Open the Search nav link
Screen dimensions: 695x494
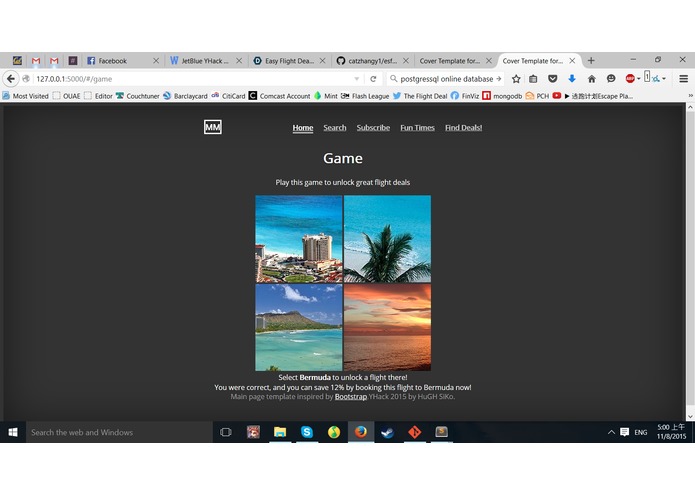tap(335, 128)
